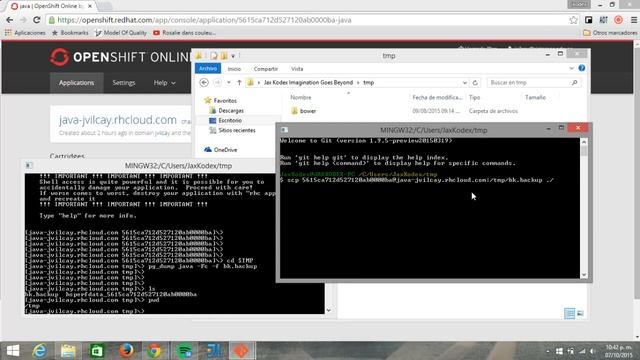The image size is (640, 360).
Task: Select Descargas in navigation pane
Action: [227, 111]
